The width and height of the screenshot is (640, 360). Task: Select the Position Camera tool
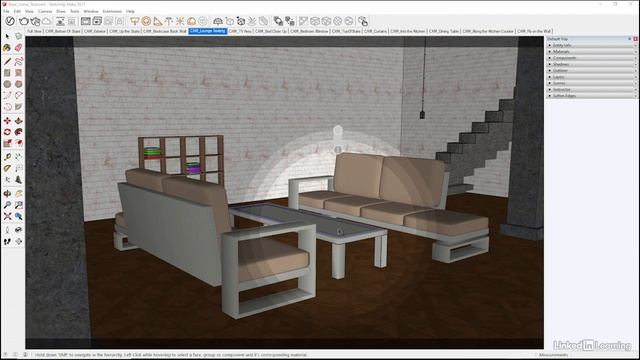click(7, 230)
